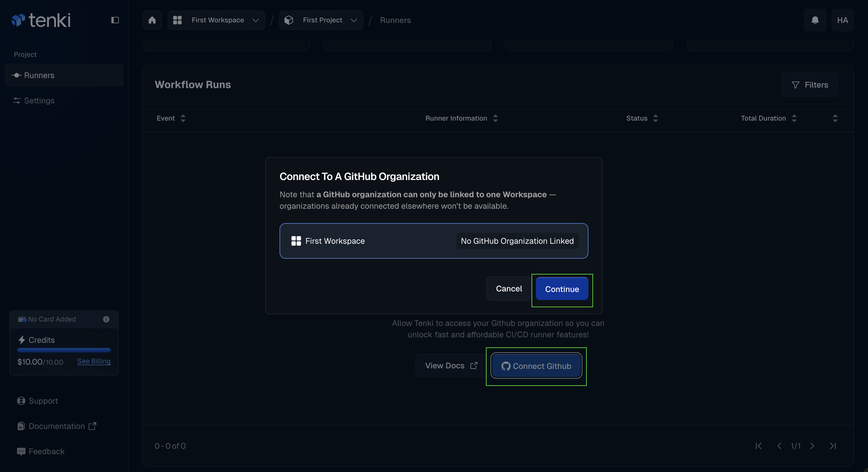Click the credits lightning bolt icon
The height and width of the screenshot is (472, 868).
[22, 340]
